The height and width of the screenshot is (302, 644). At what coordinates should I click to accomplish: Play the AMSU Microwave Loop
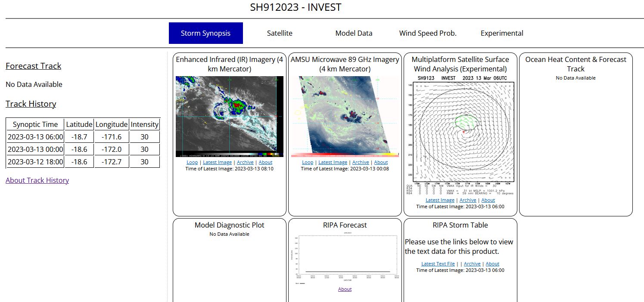(308, 162)
